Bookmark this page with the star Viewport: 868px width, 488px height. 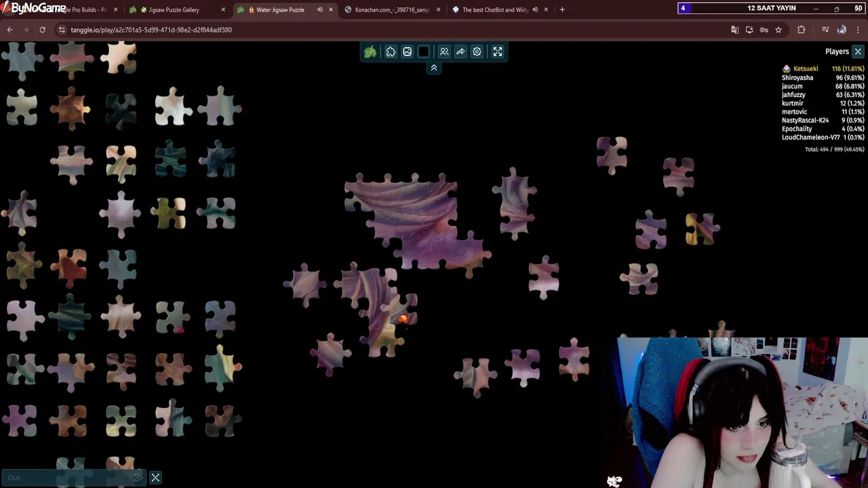click(x=778, y=30)
